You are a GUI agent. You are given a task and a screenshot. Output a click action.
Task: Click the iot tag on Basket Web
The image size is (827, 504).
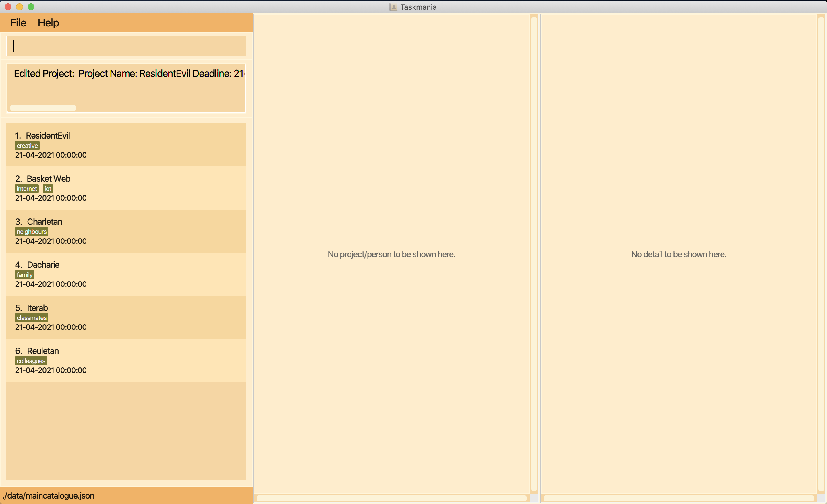[x=47, y=189]
